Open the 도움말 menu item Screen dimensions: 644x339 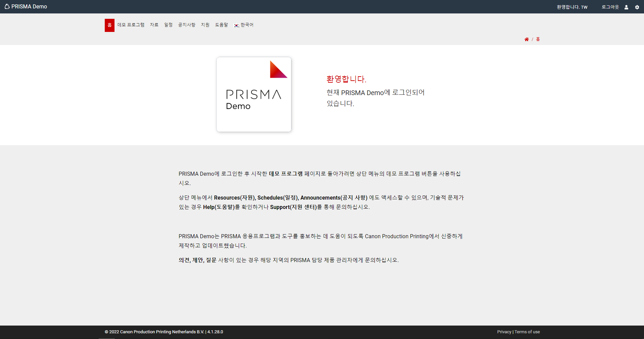coord(222,25)
